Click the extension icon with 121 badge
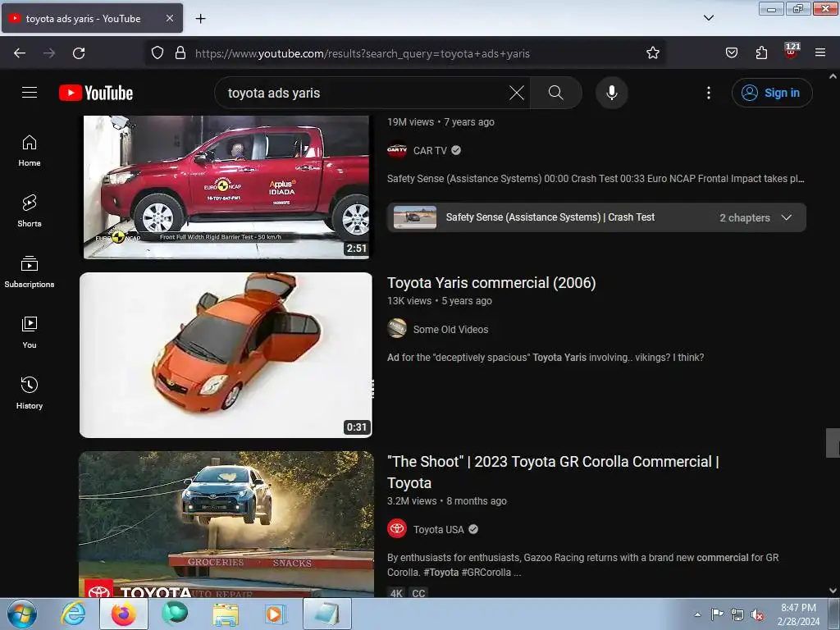The width and height of the screenshot is (840, 630). point(792,51)
